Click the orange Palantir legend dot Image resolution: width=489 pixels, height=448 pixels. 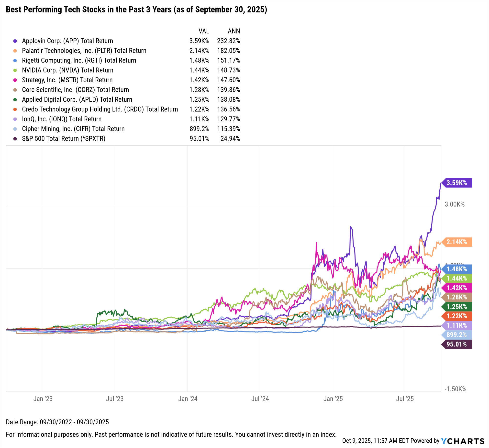[15, 51]
